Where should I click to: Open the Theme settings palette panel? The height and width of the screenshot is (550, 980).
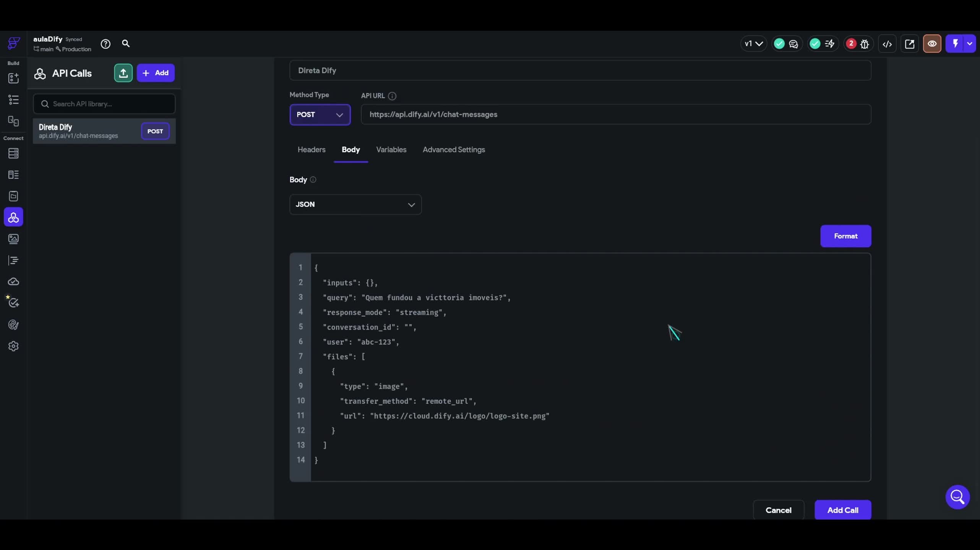pos(13,325)
